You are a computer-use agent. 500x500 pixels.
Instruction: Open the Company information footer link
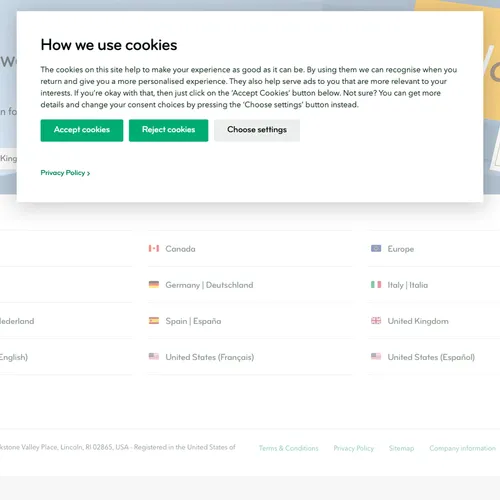point(462,448)
